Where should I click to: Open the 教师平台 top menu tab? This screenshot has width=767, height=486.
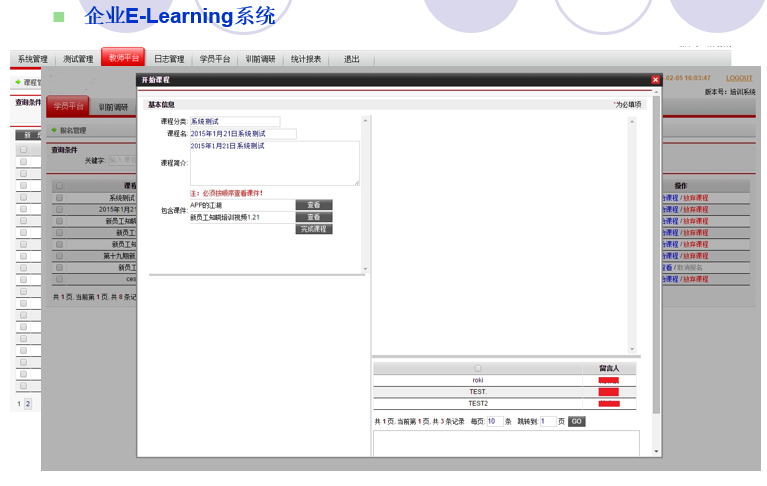pyautogui.click(x=123, y=58)
